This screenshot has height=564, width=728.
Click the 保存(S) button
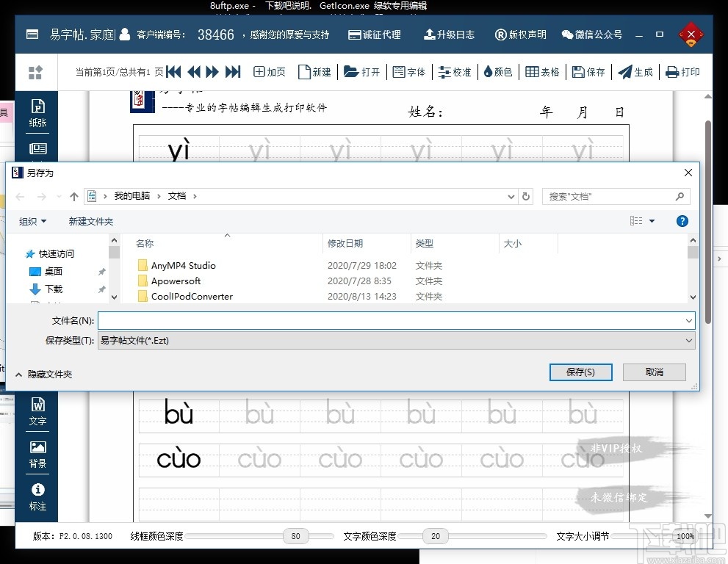point(580,372)
